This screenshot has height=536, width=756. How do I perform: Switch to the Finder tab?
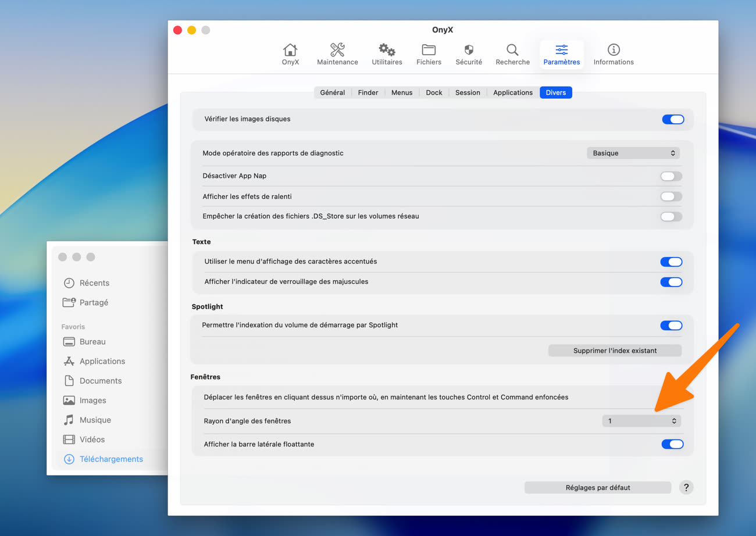(x=368, y=92)
